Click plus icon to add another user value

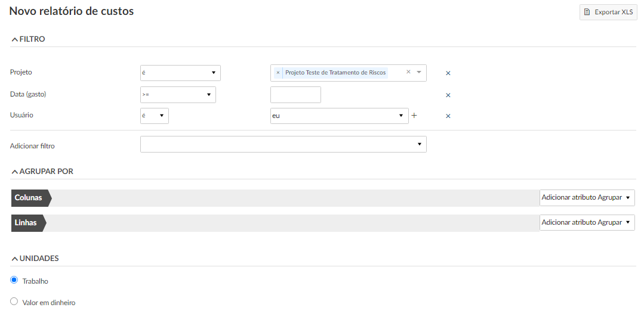414,116
